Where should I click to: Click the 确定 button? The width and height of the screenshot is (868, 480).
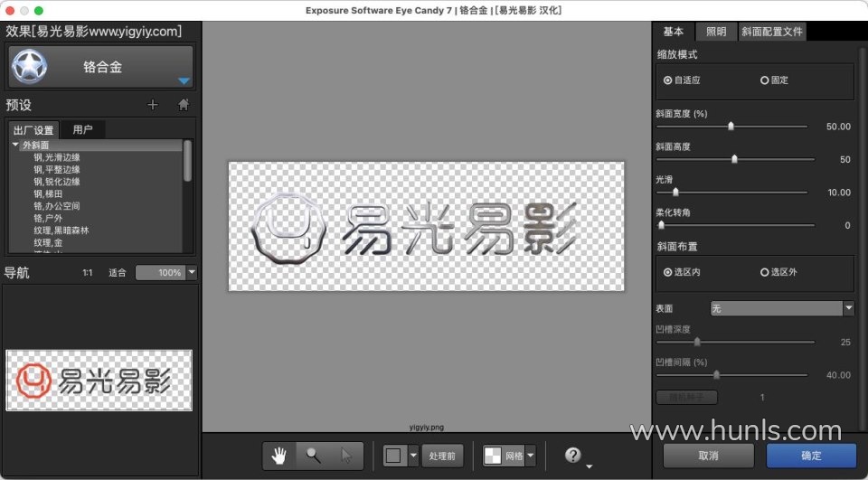[811, 456]
